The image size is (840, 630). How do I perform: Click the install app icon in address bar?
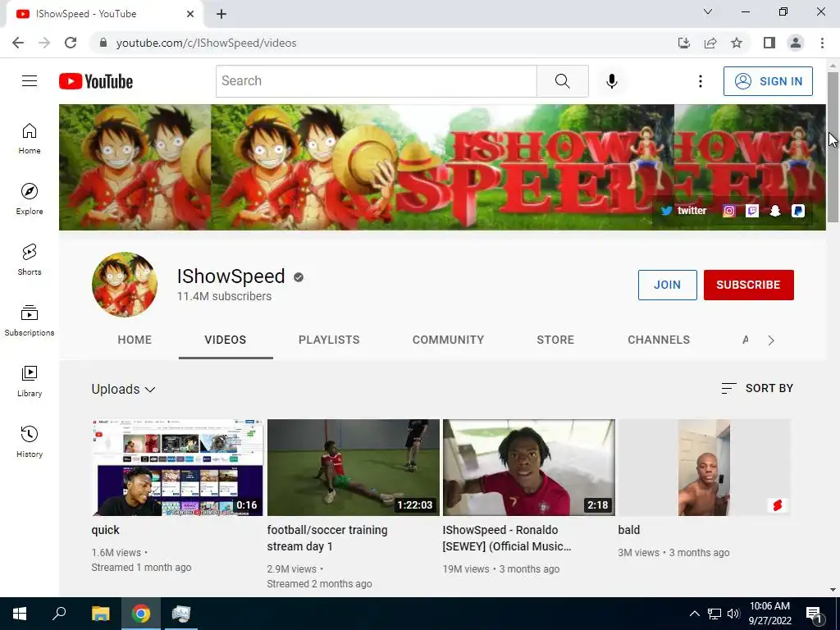coord(684,43)
